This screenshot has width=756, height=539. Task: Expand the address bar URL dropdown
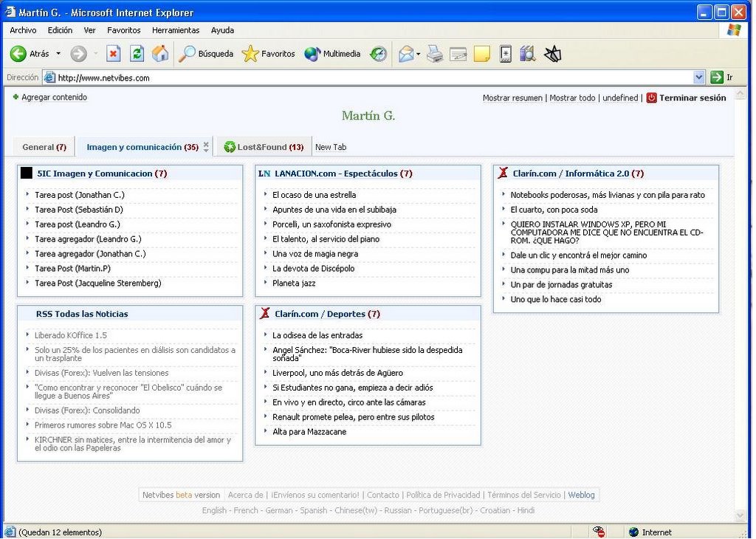coord(698,77)
